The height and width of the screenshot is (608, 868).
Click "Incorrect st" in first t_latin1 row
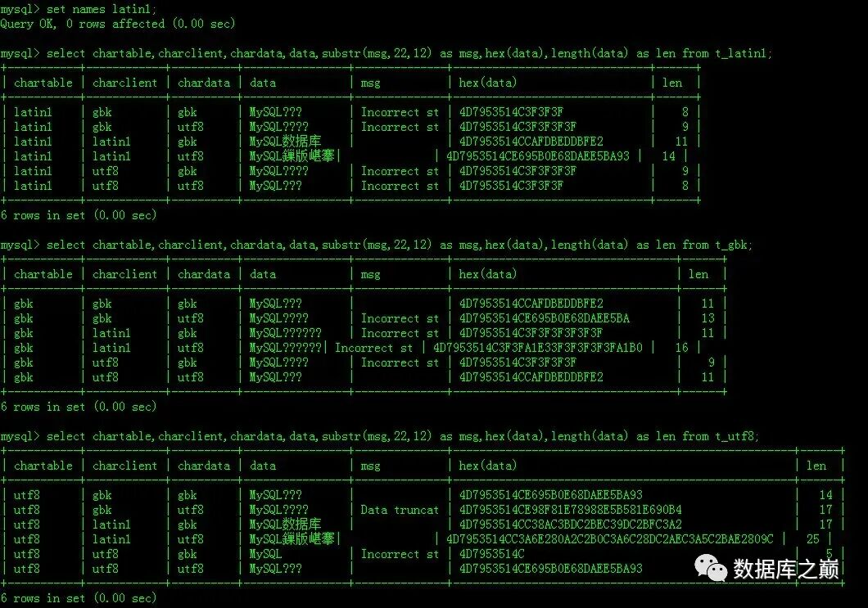(x=399, y=112)
